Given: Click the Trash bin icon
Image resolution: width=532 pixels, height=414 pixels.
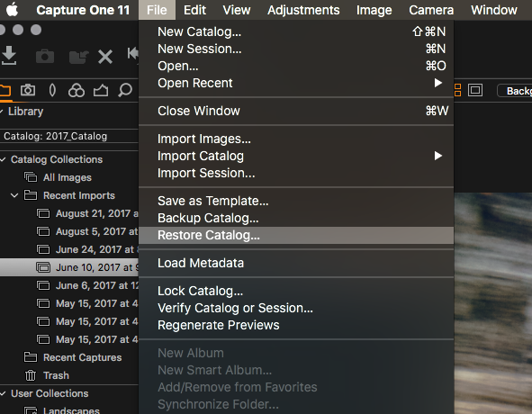Looking at the screenshot, I should [31, 375].
